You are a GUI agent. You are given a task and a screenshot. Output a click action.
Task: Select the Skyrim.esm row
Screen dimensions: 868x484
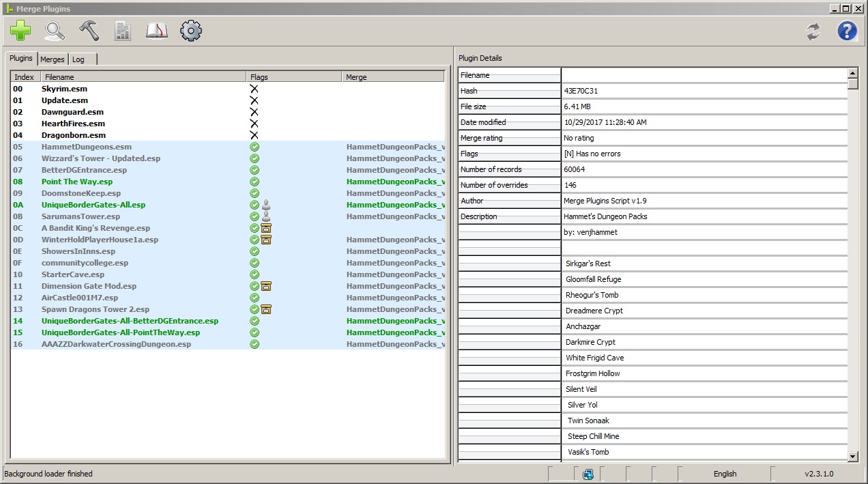(x=228, y=89)
